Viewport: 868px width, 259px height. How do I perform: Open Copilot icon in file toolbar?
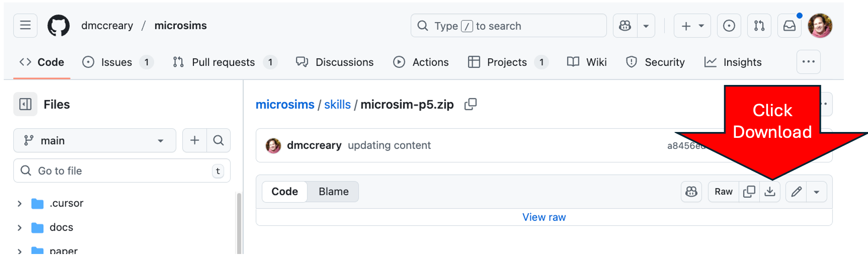click(691, 192)
